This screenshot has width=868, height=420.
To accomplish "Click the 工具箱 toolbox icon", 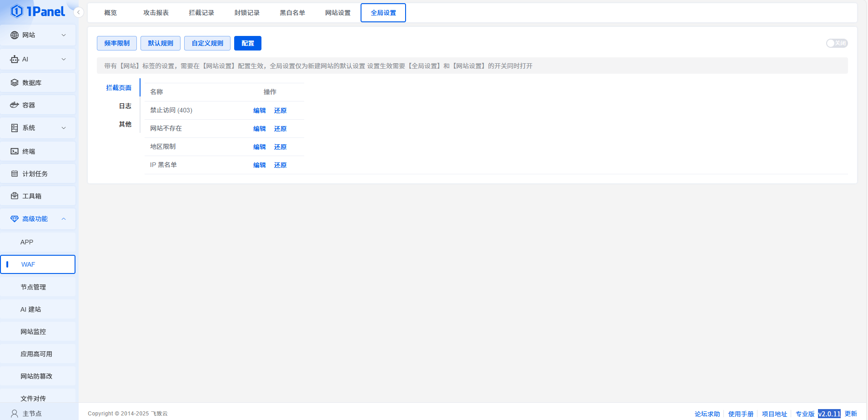I will click(x=15, y=196).
